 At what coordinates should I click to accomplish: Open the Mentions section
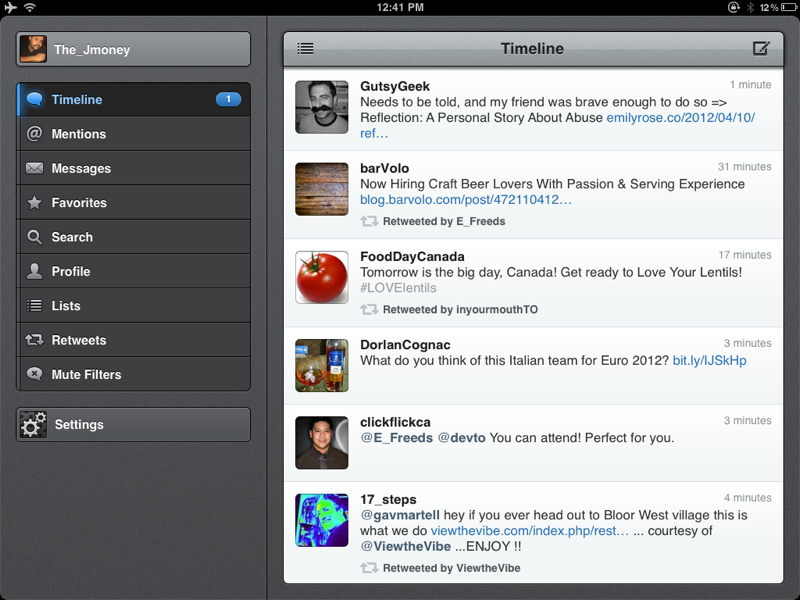click(x=134, y=134)
